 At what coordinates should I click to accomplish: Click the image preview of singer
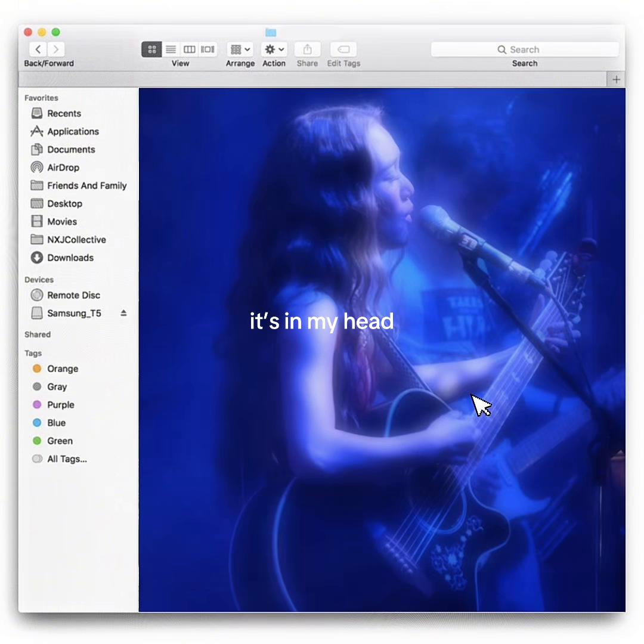pyautogui.click(x=382, y=350)
